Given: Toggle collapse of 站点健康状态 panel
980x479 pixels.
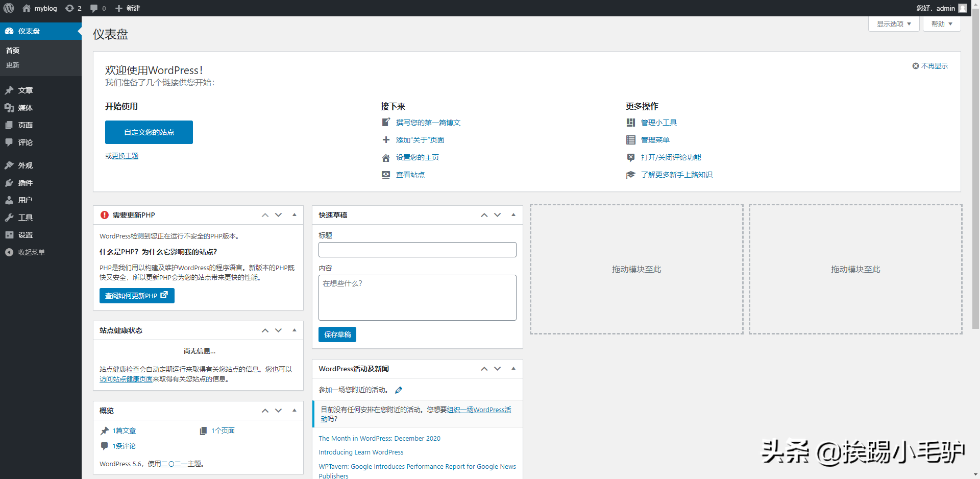Looking at the screenshot, I should coord(295,330).
